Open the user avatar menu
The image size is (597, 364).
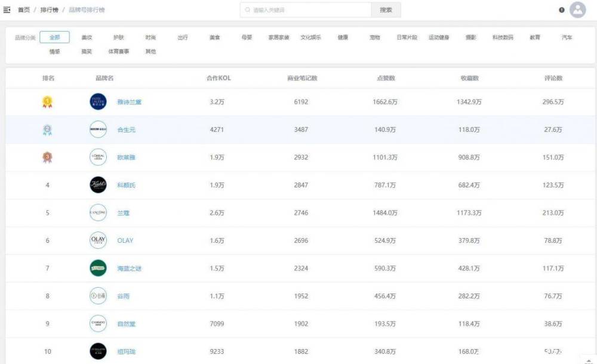pyautogui.click(x=577, y=10)
